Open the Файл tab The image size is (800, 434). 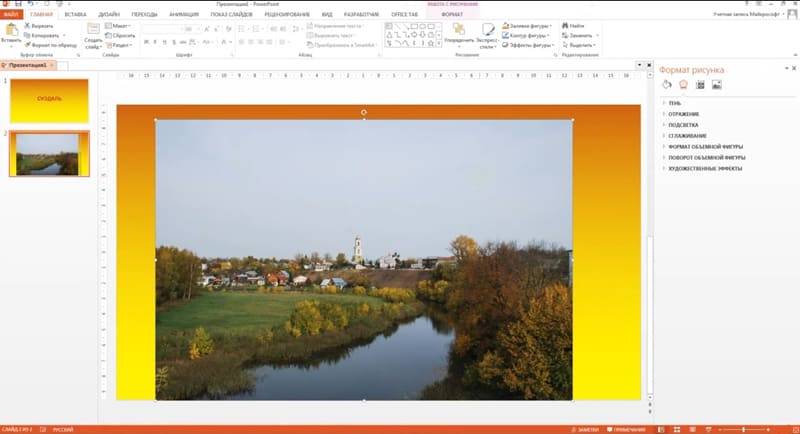pos(11,14)
